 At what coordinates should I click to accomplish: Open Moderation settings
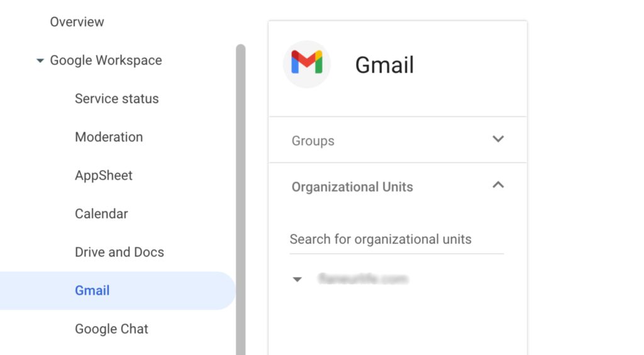coord(109,137)
